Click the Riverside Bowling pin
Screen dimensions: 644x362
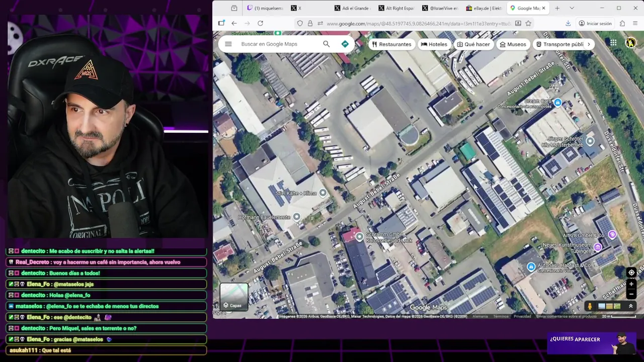click(x=277, y=33)
